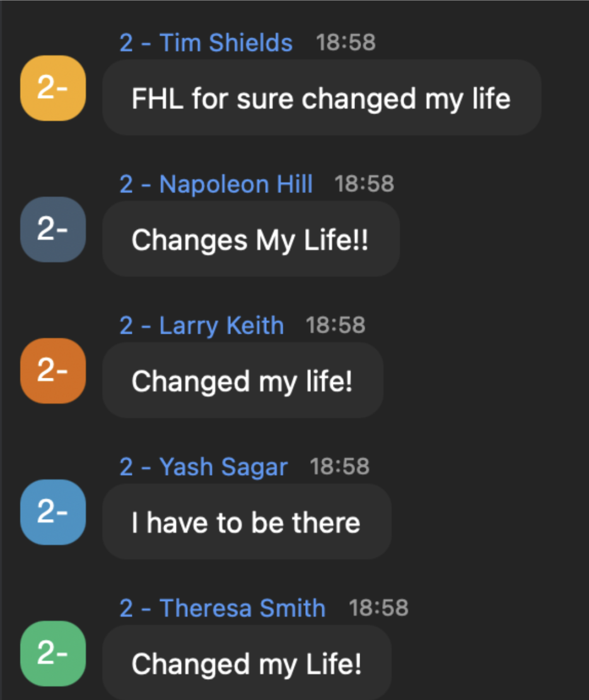Click the avatar above Theresa Smith's message

pos(52,654)
